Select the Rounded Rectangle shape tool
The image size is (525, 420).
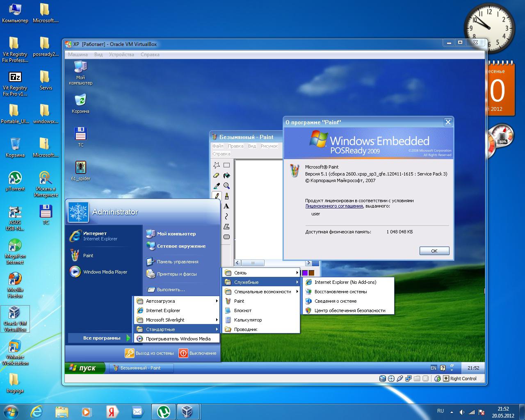tap(226, 237)
